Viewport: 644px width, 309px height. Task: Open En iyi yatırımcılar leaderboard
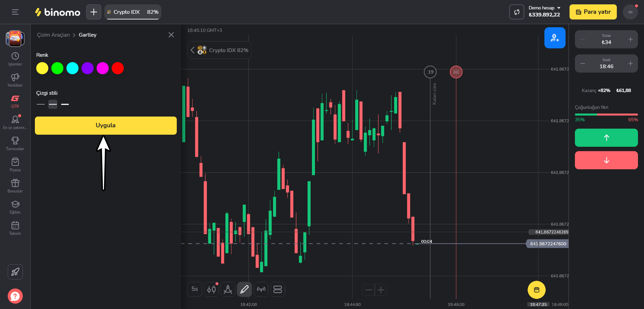(15, 123)
